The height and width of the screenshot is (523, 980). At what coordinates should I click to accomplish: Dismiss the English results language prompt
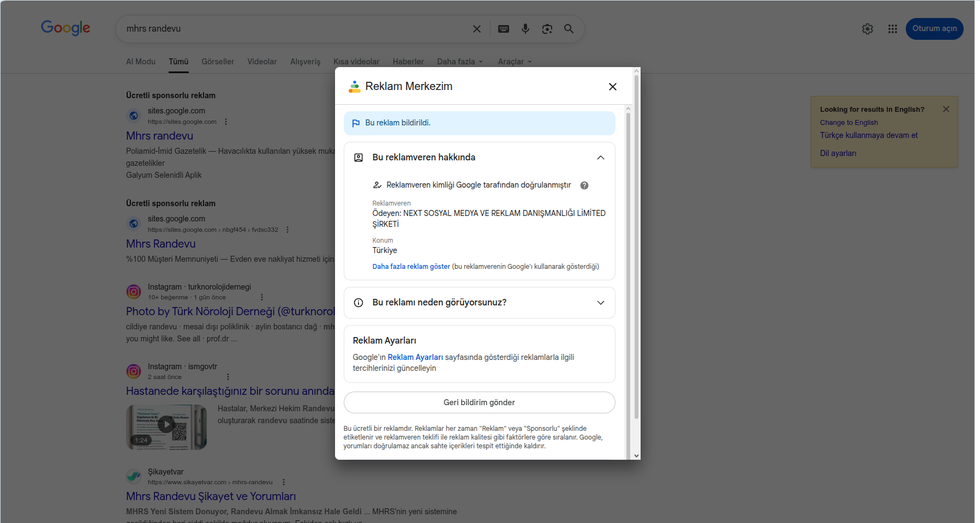point(946,109)
